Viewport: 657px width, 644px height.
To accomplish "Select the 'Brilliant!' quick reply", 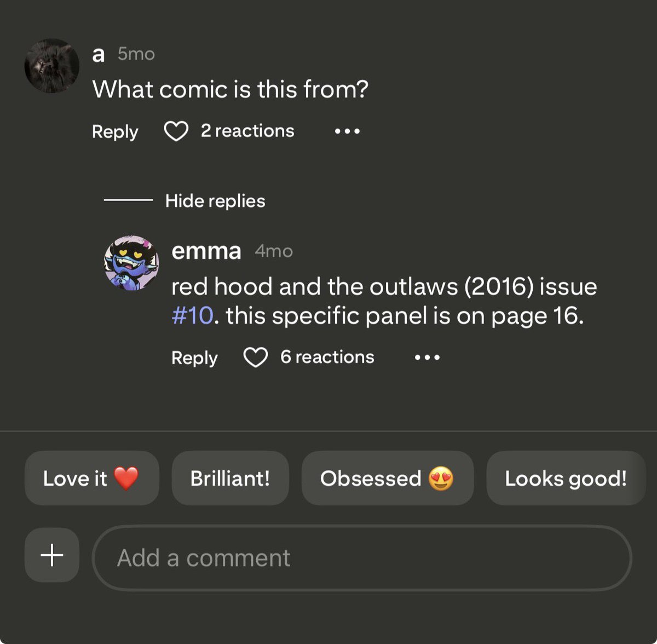I will [230, 478].
